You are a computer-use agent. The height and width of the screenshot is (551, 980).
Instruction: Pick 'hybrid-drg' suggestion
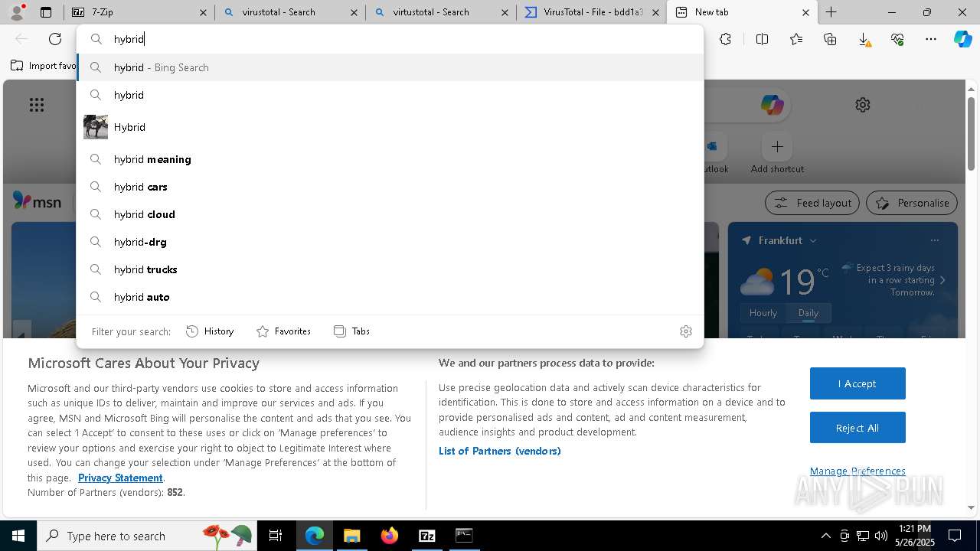tap(390, 242)
